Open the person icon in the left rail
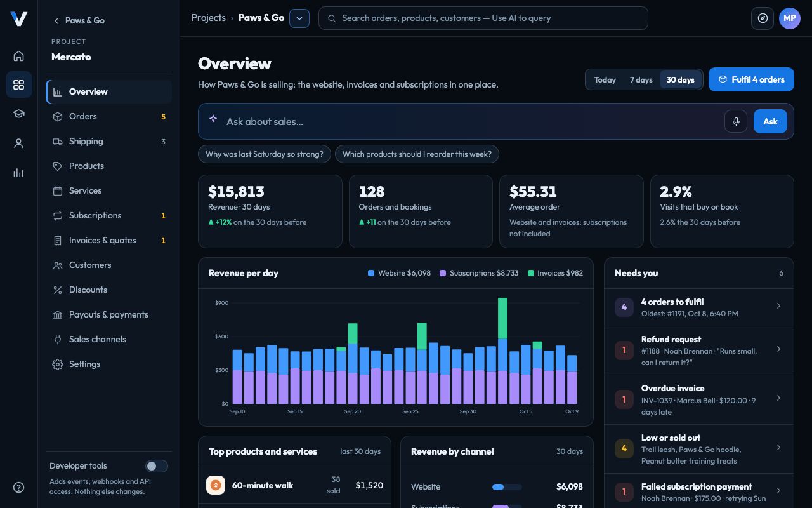 point(18,144)
